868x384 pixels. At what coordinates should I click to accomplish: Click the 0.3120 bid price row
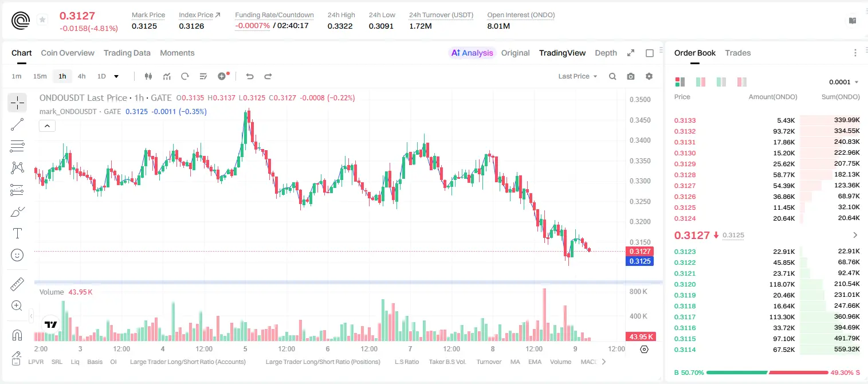click(767, 284)
